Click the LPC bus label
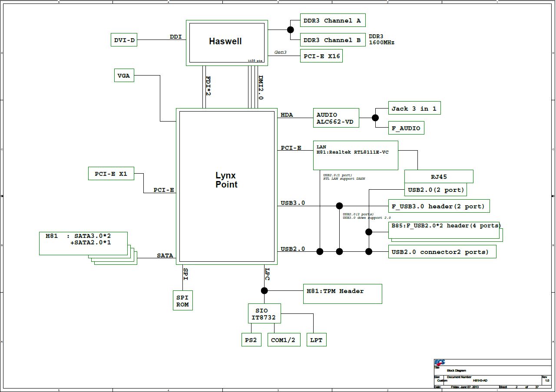 [x=267, y=274]
